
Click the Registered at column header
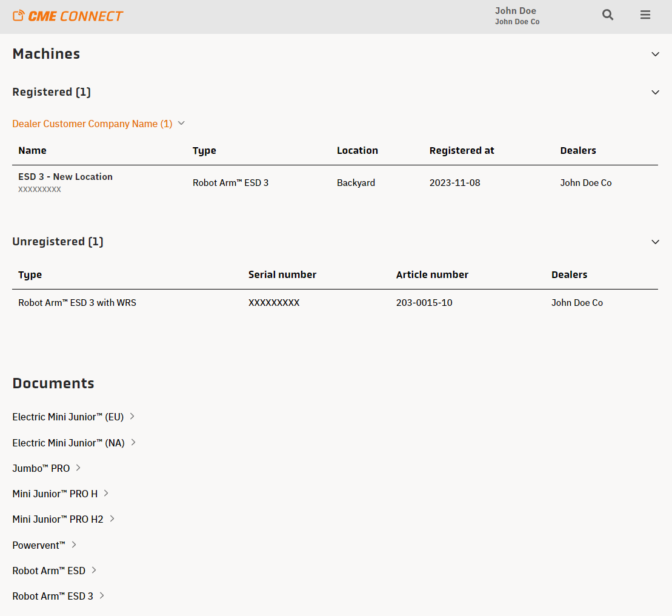462,150
